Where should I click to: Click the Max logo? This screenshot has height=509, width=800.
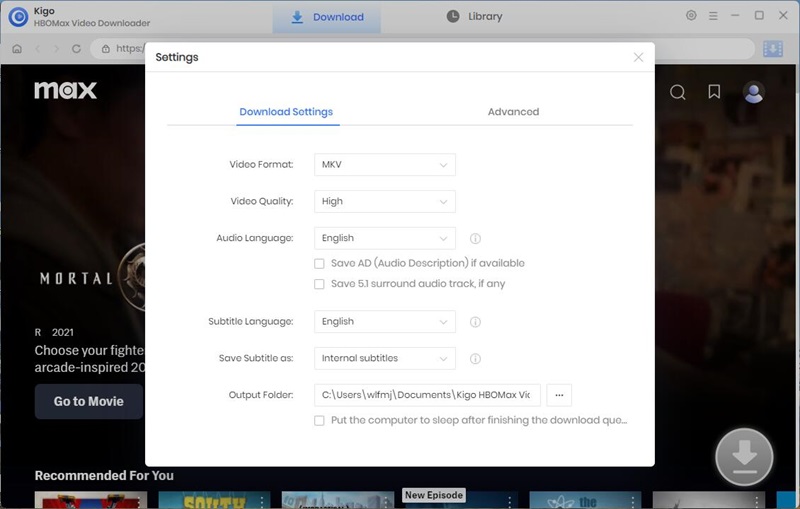click(65, 90)
